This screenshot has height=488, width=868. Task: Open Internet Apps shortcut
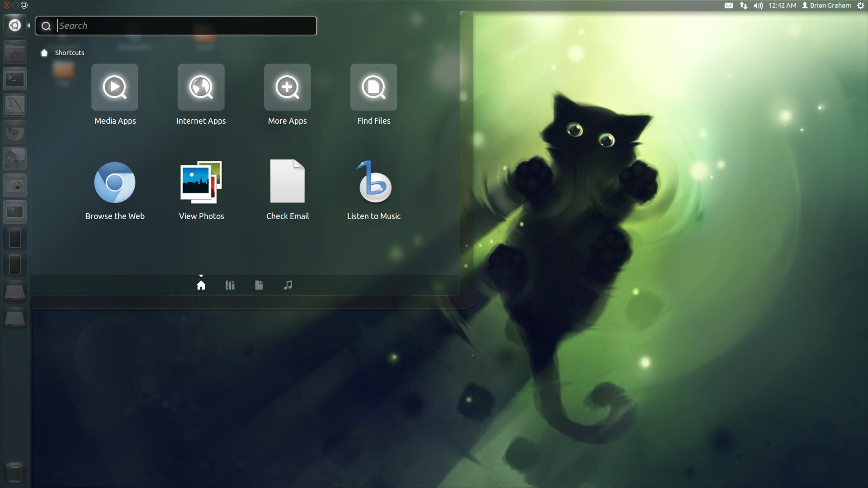201,95
